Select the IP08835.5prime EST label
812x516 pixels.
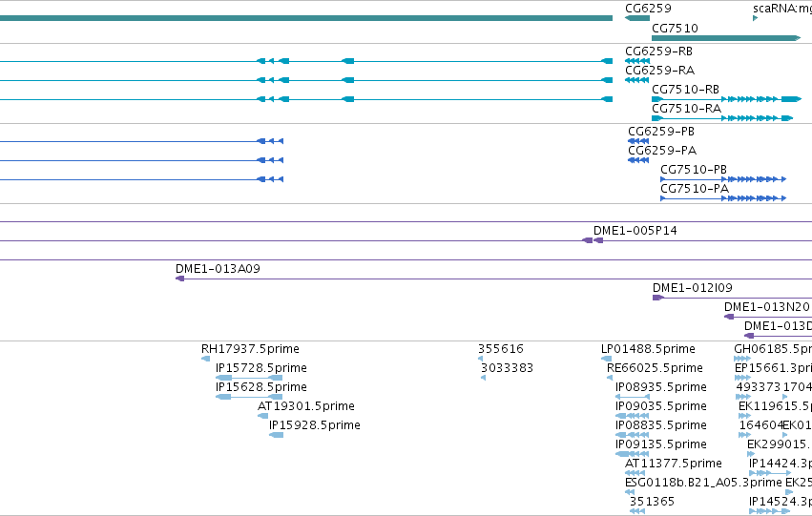click(661, 426)
